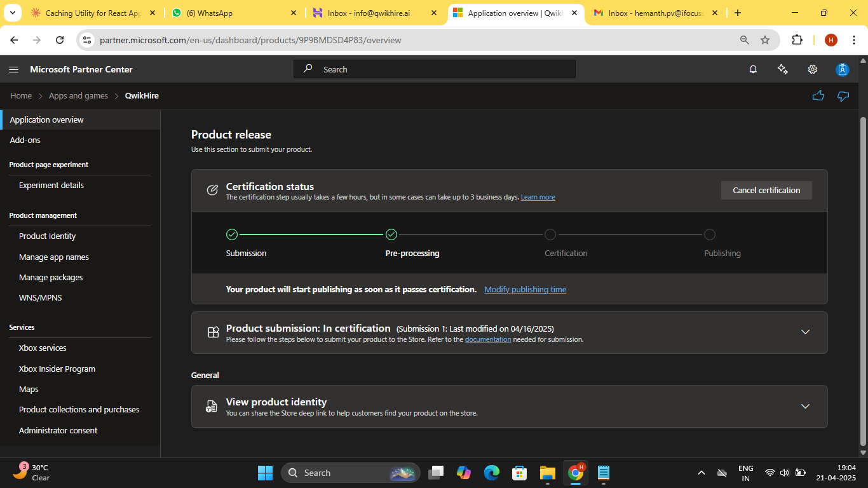Close the Caching Utility tab
This screenshot has height=488, width=868.
click(152, 13)
